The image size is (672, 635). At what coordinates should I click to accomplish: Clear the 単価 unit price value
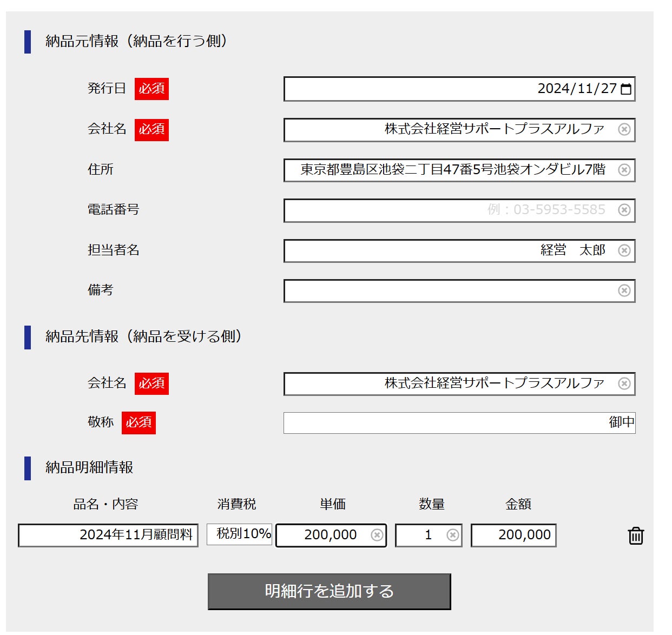[x=377, y=535]
